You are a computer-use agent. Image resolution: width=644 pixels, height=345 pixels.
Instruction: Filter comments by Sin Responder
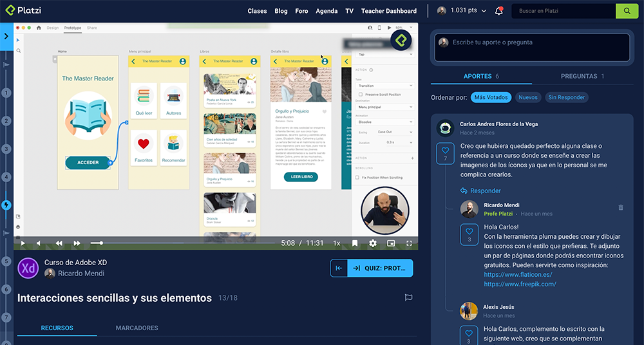click(x=567, y=97)
